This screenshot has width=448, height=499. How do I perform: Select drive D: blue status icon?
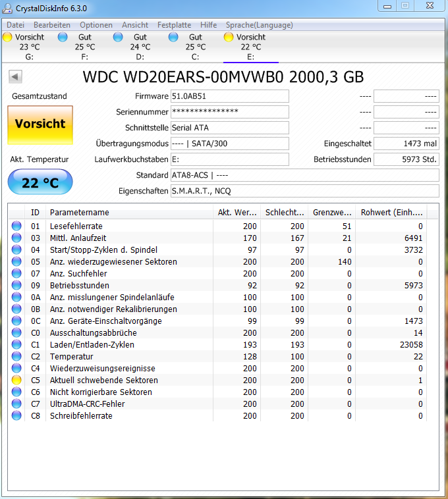[118, 37]
